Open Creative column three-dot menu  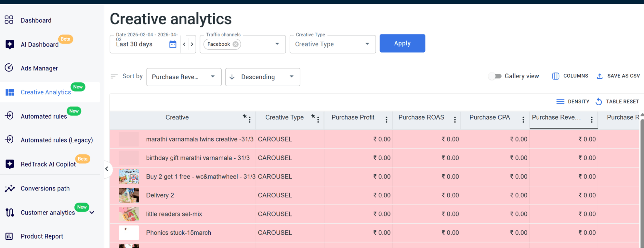(250, 120)
